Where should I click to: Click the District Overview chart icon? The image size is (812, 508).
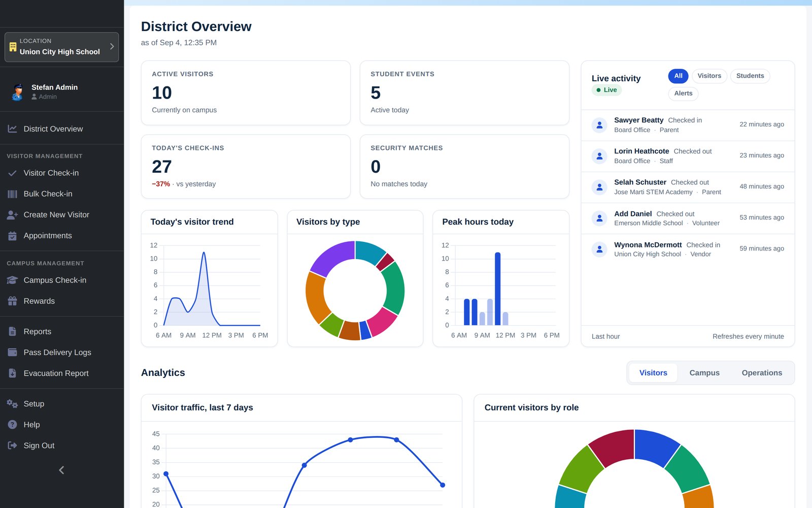[x=12, y=129]
